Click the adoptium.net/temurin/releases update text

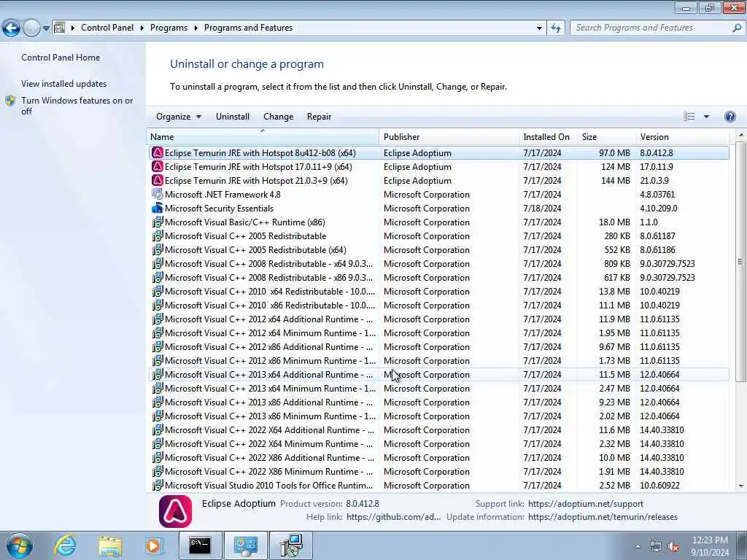click(603, 517)
